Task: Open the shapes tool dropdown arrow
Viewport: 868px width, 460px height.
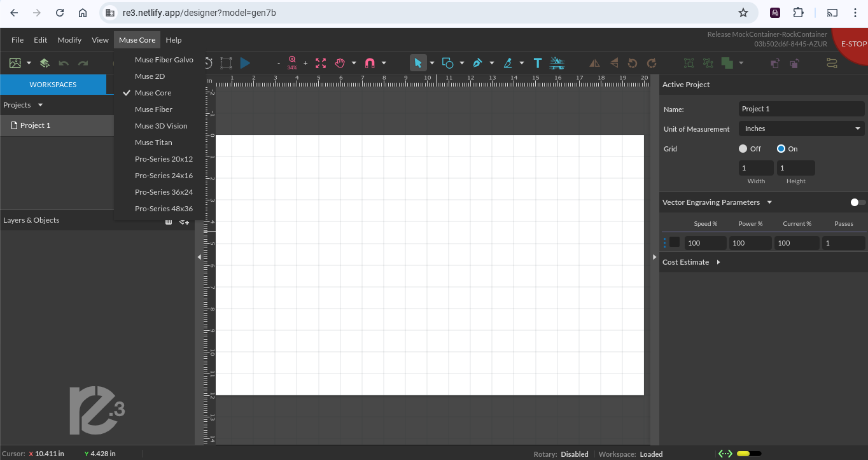Action: tap(462, 63)
